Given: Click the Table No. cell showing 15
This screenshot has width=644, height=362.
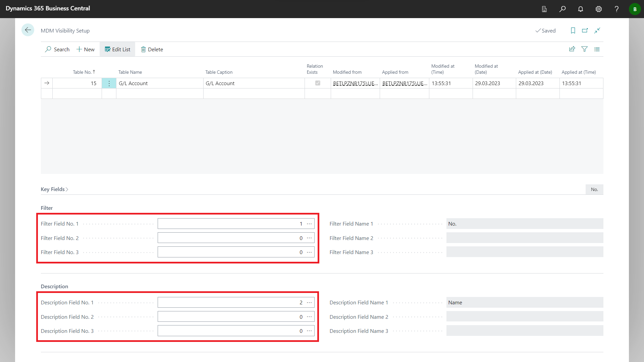Looking at the screenshot, I should [x=77, y=83].
